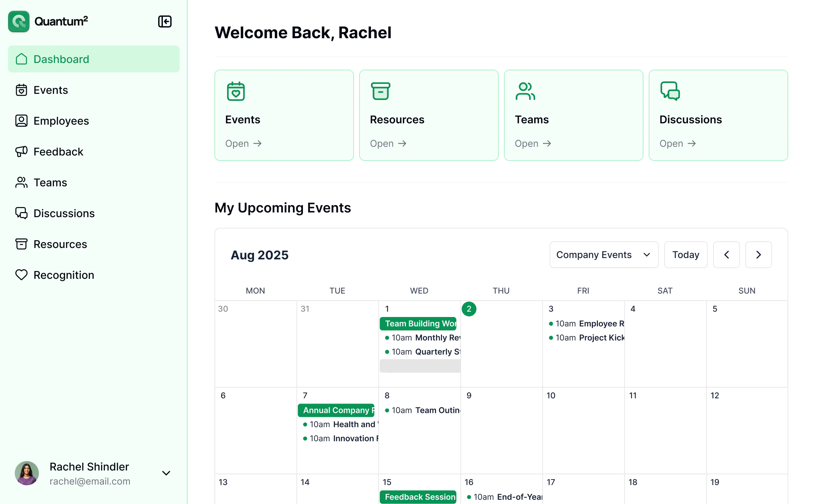This screenshot has width=815, height=504.
Task: Expand Rachel Shindler account menu chevron
Action: (x=166, y=473)
